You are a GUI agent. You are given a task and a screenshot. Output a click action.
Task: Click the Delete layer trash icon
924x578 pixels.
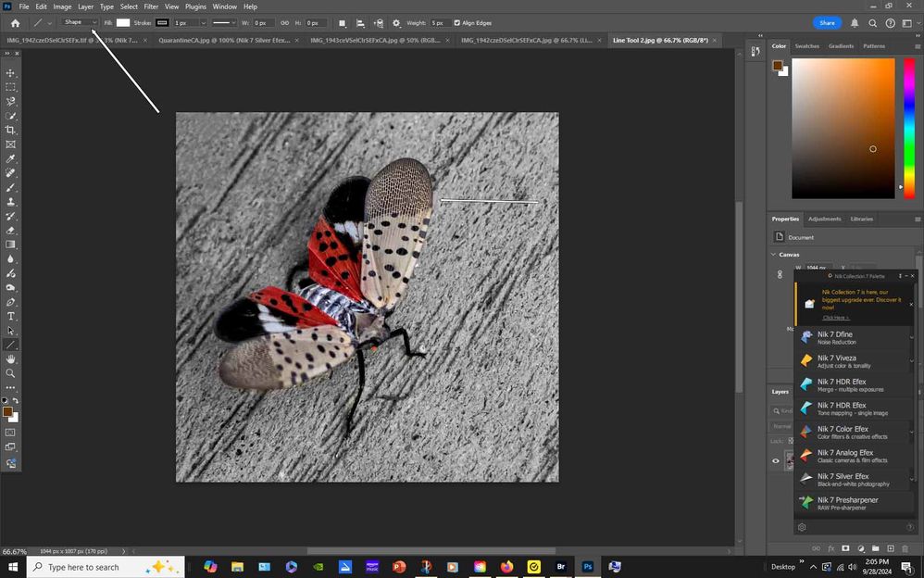tap(905, 548)
